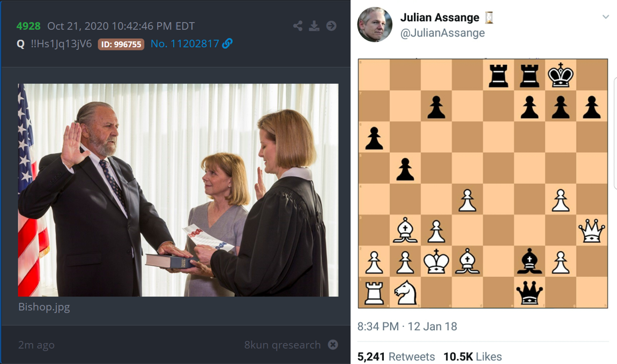Click the Julian Assange display name
Screen dimensions: 617x364
440,18
